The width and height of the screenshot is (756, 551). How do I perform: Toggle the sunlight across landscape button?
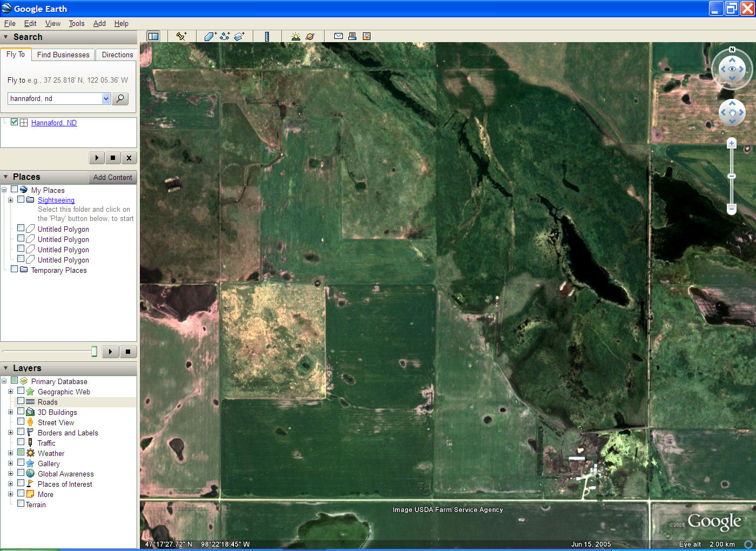tap(295, 36)
